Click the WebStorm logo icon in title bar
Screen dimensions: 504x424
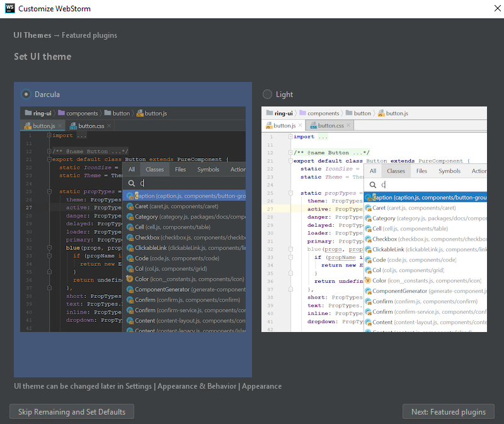click(10, 8)
